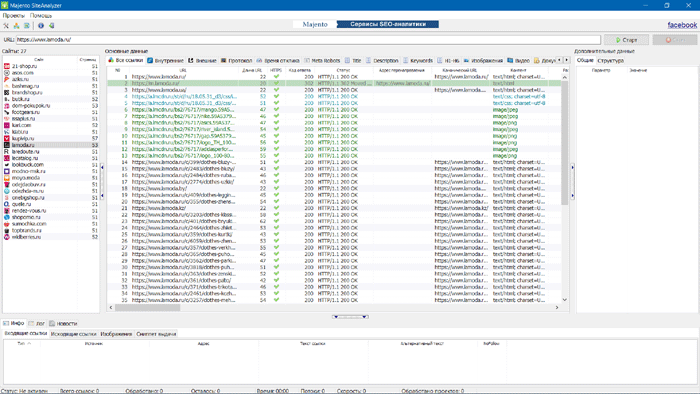Viewport: 700px width, 394px height.
Task: Select laredoute.ru site favicon
Action: [7, 152]
